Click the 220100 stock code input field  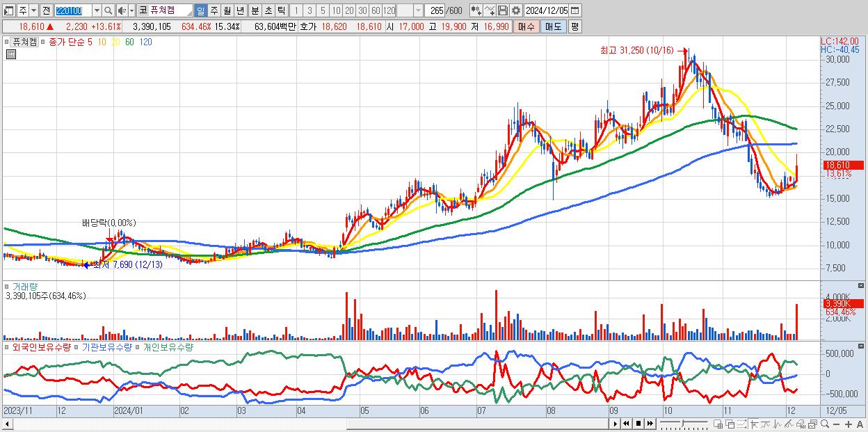tap(73, 11)
